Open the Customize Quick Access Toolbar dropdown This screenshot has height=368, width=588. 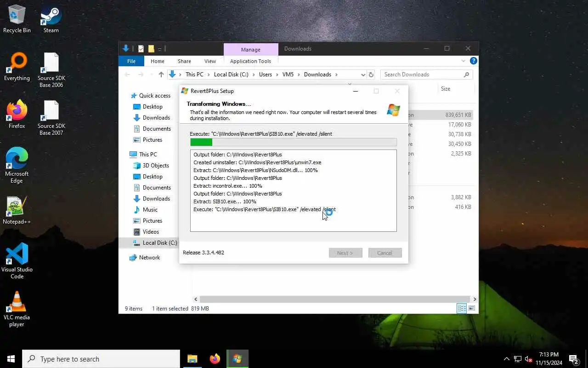(160, 49)
